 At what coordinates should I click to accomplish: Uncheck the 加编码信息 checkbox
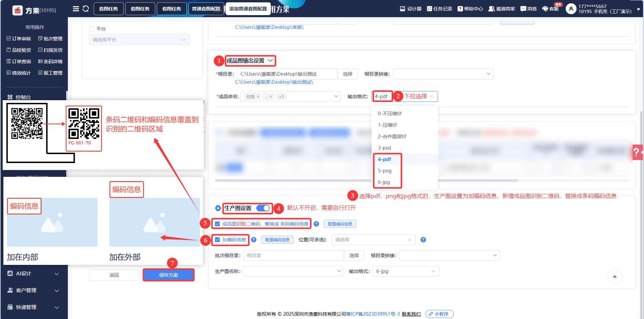(217, 240)
